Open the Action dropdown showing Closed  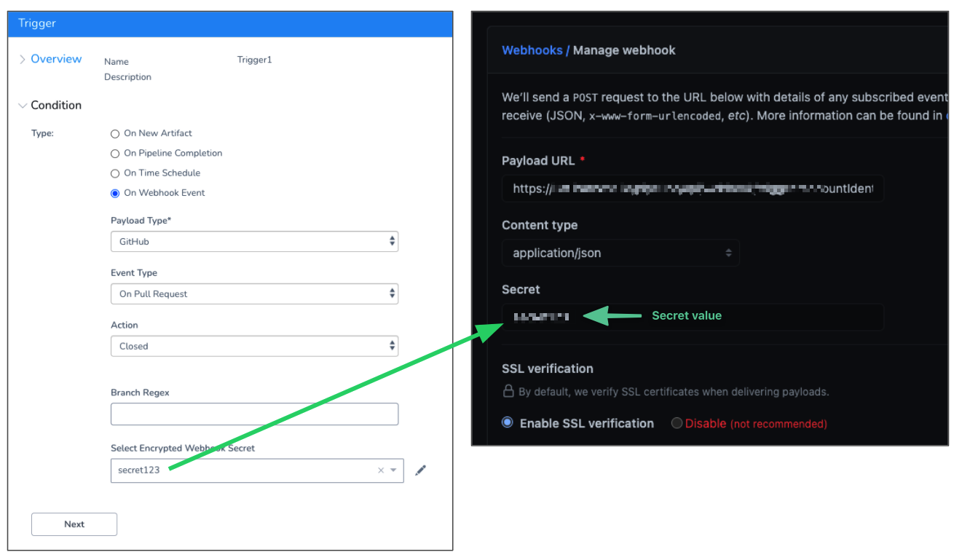pos(254,347)
